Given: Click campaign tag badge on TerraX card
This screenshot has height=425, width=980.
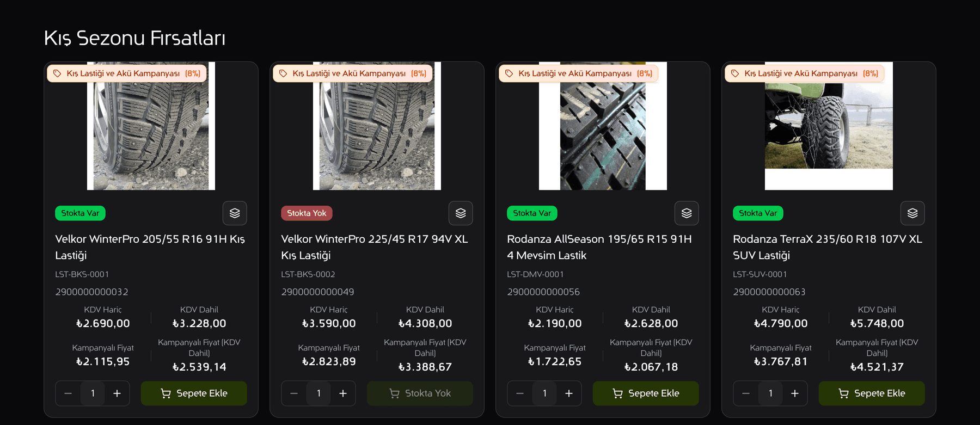Looking at the screenshot, I should click(805, 73).
